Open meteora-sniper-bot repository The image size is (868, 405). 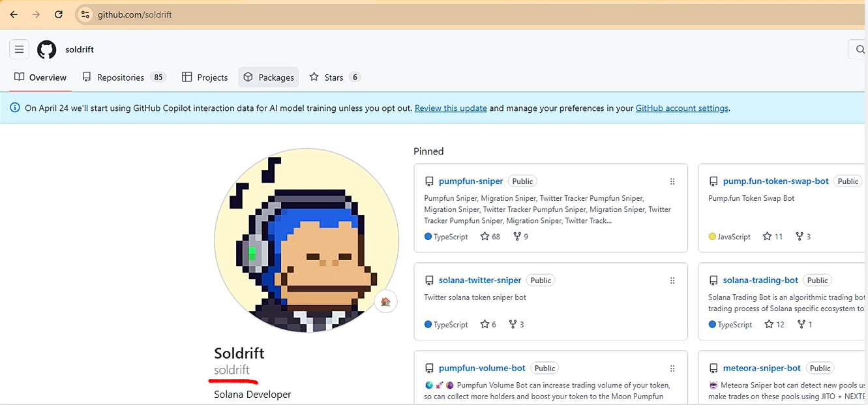(x=762, y=368)
